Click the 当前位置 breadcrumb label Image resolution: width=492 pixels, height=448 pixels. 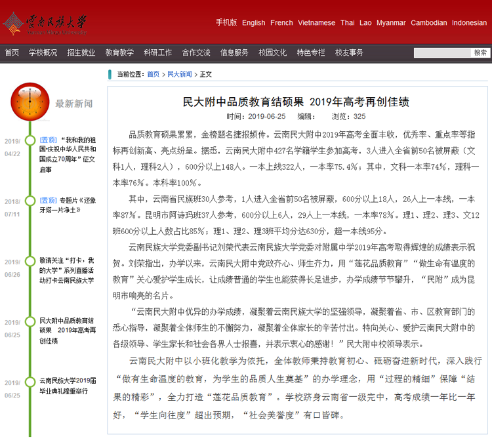[x=131, y=74]
